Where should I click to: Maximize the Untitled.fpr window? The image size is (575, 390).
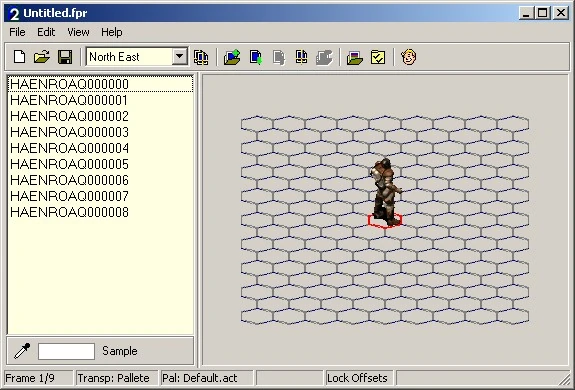point(542,13)
